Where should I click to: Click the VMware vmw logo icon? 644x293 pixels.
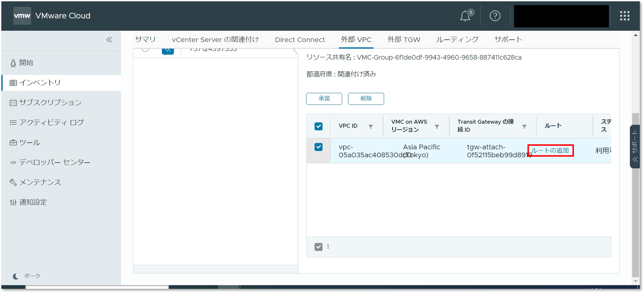[x=22, y=16]
